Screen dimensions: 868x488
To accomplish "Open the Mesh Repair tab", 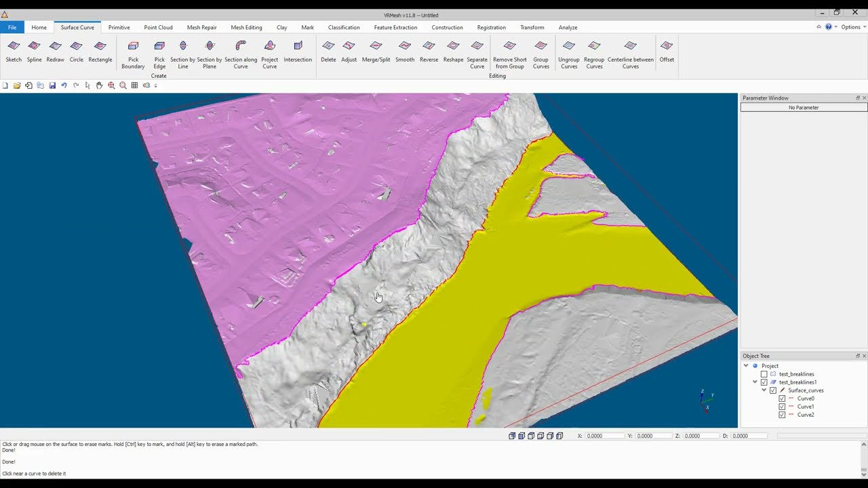I will click(202, 27).
